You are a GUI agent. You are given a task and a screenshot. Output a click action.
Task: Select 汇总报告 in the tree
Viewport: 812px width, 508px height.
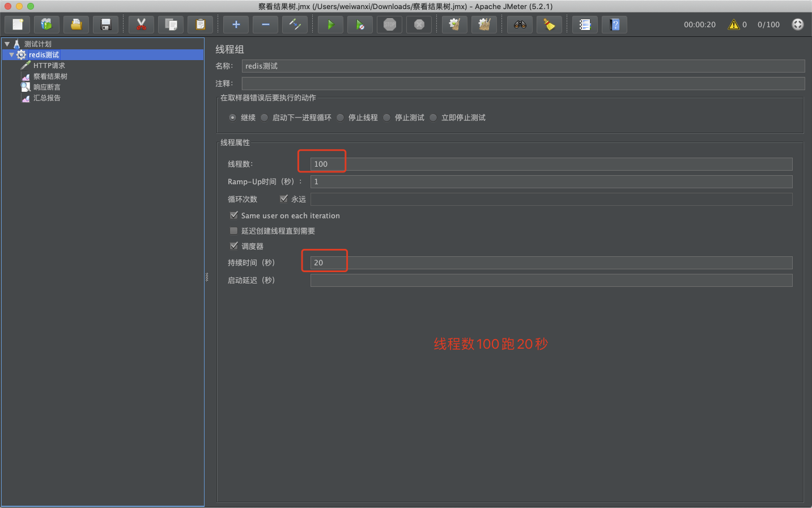point(47,98)
